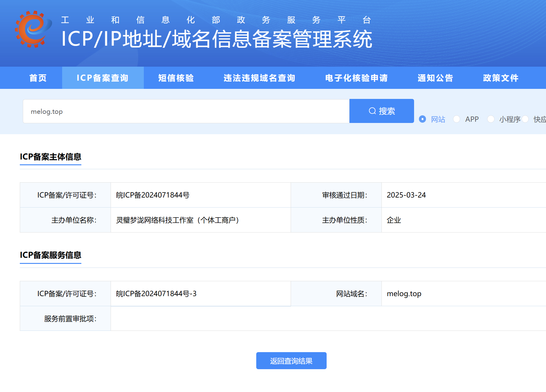Click the 服务前置审批项 label
This screenshot has width=546, height=392.
pos(70,319)
